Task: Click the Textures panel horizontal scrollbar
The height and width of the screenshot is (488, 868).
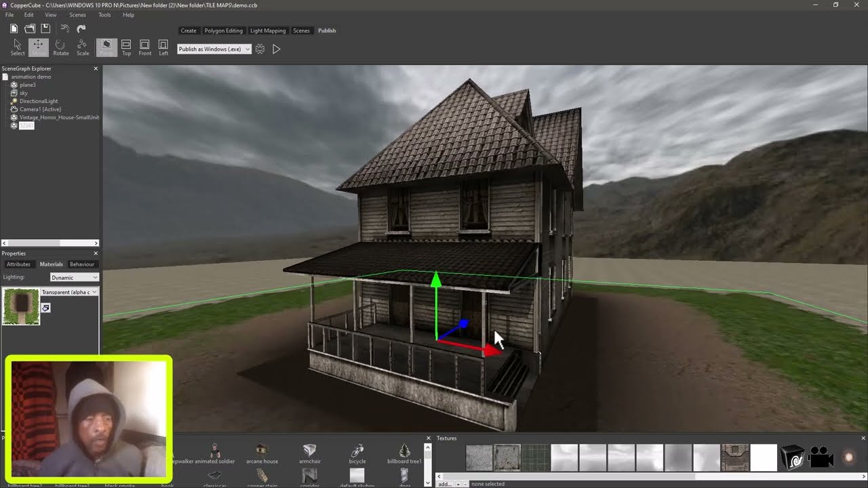Action: [x=651, y=476]
